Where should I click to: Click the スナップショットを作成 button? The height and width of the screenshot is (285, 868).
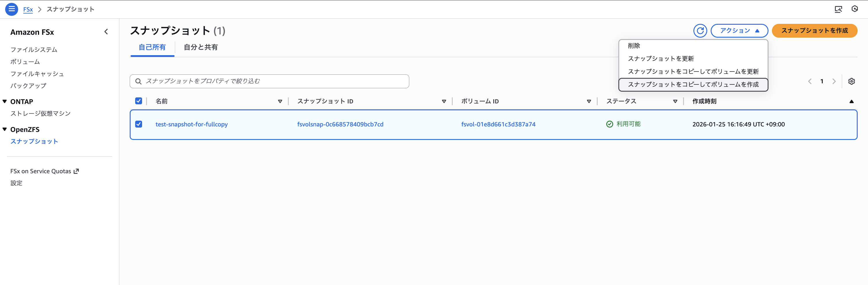pos(814,31)
